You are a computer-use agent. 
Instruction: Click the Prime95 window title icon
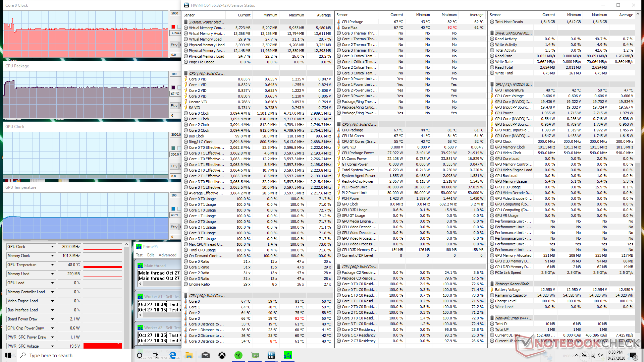click(139, 246)
